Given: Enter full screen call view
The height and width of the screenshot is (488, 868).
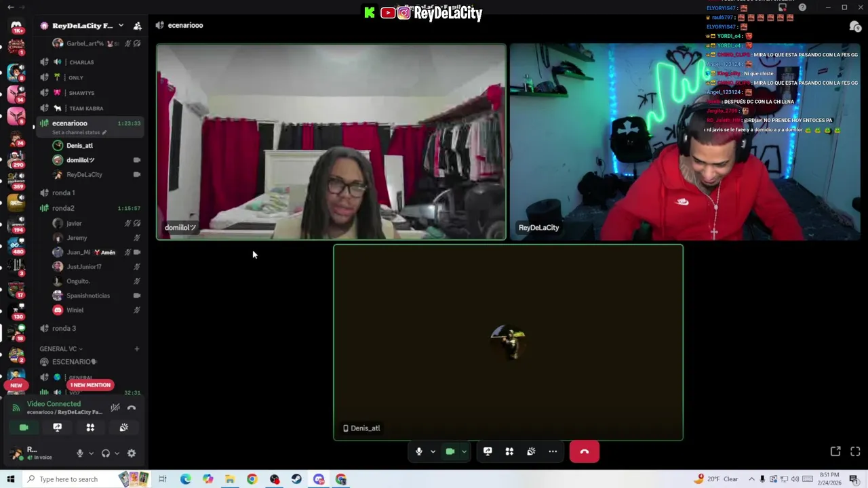Looking at the screenshot, I should tap(855, 451).
